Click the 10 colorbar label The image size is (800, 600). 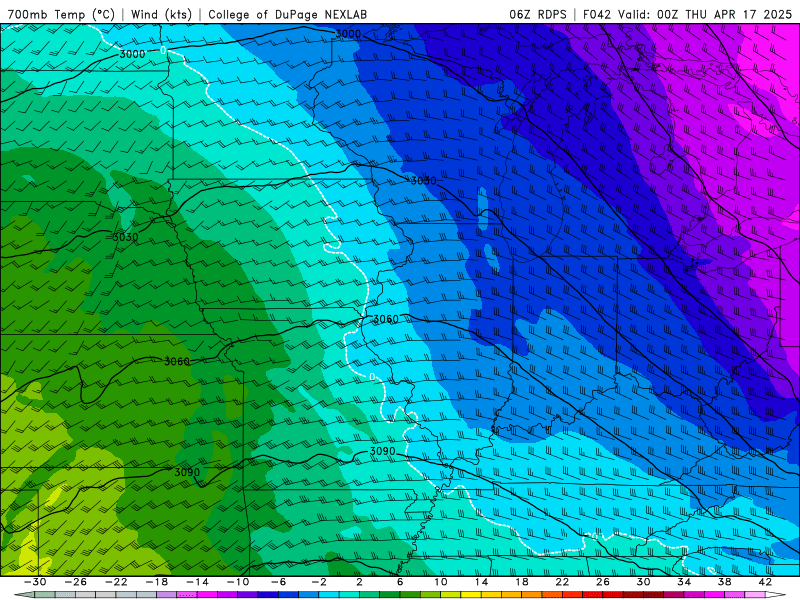coord(441,582)
